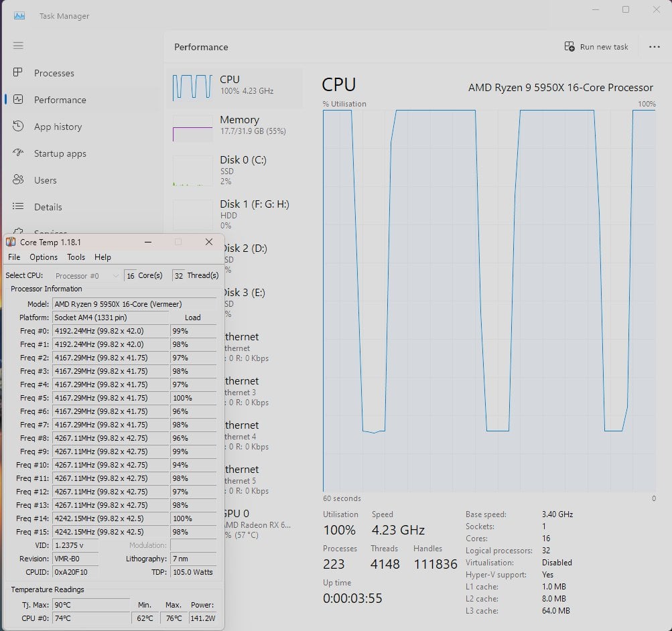Click the Revision VMR-B0 field
Screen dimensions: 672x631
[76, 559]
